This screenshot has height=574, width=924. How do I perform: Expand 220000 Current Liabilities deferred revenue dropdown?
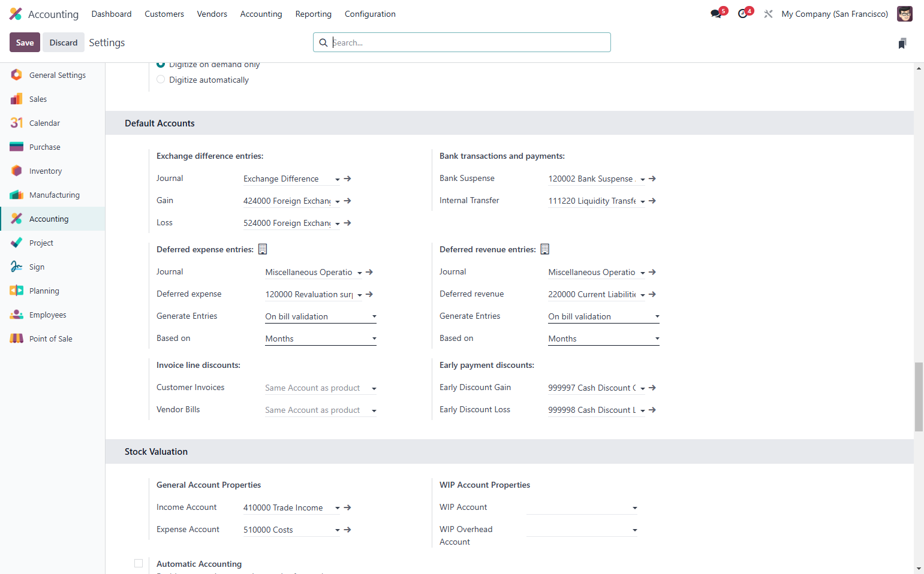[x=643, y=295]
